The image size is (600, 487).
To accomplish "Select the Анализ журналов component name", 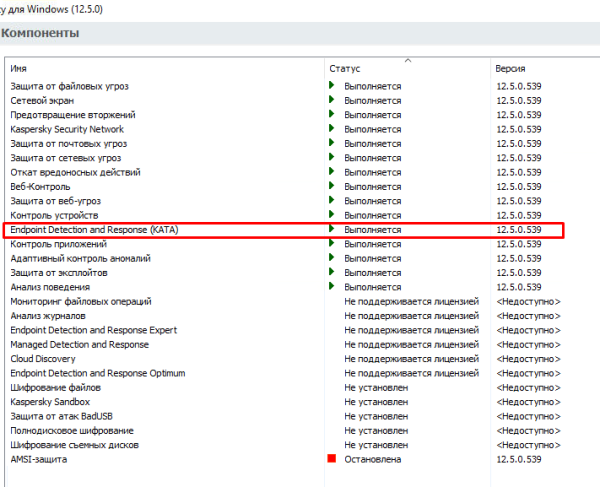I will [48, 316].
